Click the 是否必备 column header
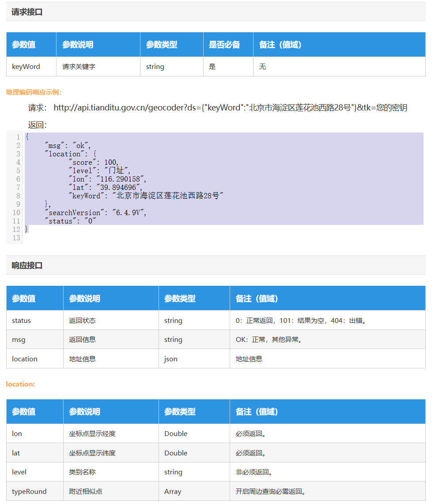 228,45
